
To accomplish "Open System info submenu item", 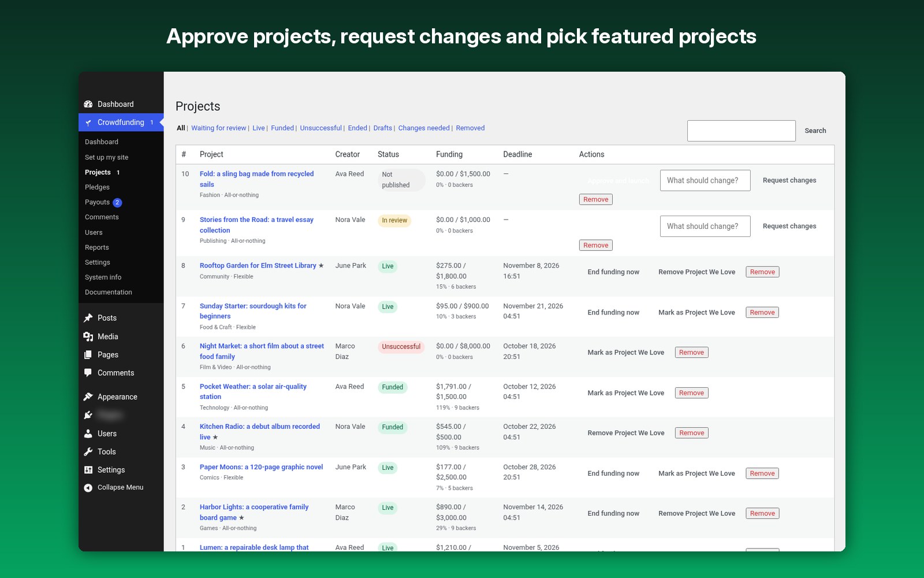I will click(x=103, y=277).
